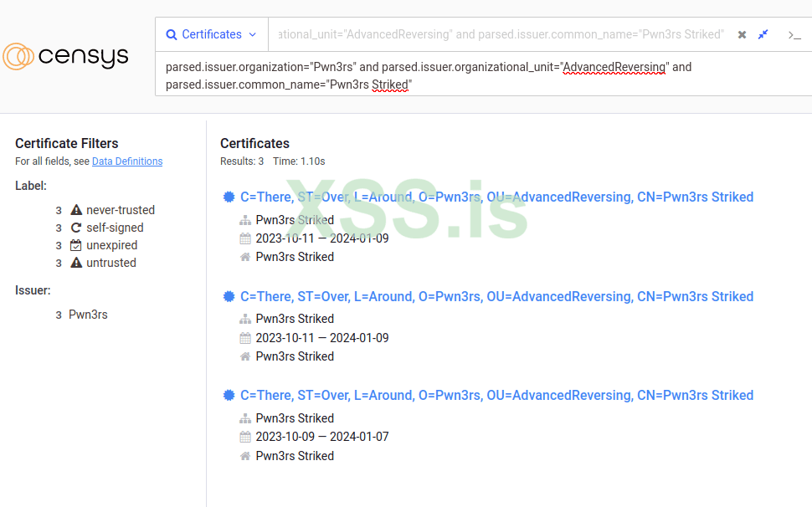This screenshot has height=507, width=812.
Task: Click 2023-10-09 — 2024-01-07 validity text
Action: 322,437
